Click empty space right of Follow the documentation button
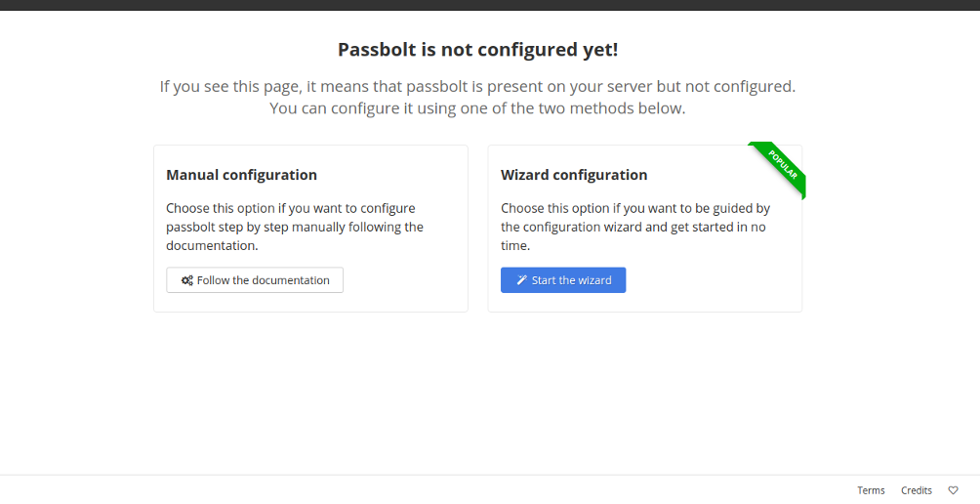Image resolution: width=980 pixels, height=504 pixels. click(x=403, y=280)
